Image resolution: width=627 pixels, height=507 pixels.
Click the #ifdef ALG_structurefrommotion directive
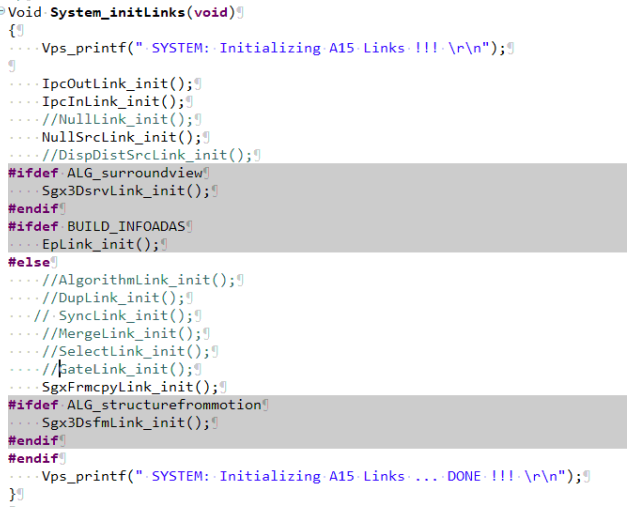pos(135,405)
